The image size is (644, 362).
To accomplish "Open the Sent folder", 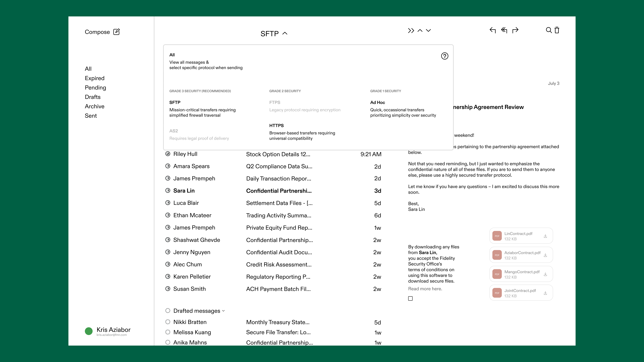I will [x=91, y=116].
